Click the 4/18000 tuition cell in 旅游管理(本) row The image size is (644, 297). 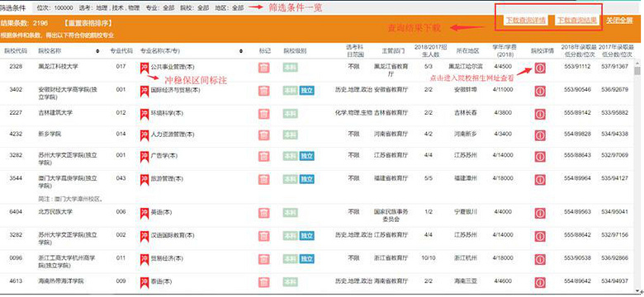point(503,178)
